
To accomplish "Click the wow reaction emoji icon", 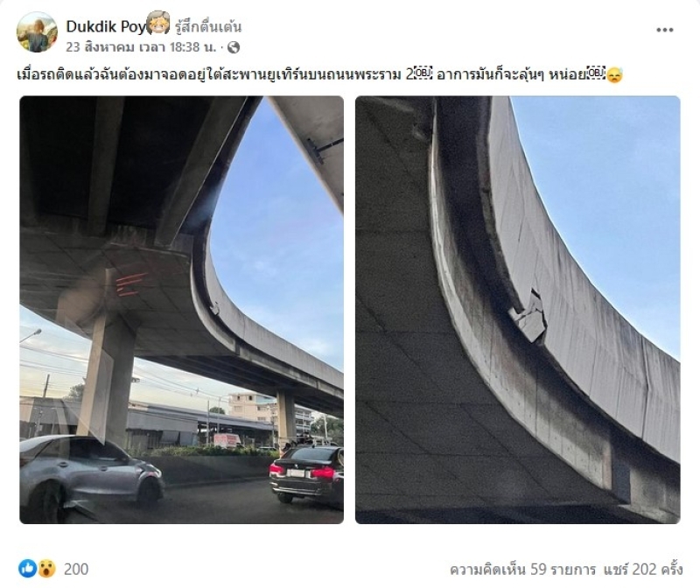I will [x=46, y=569].
